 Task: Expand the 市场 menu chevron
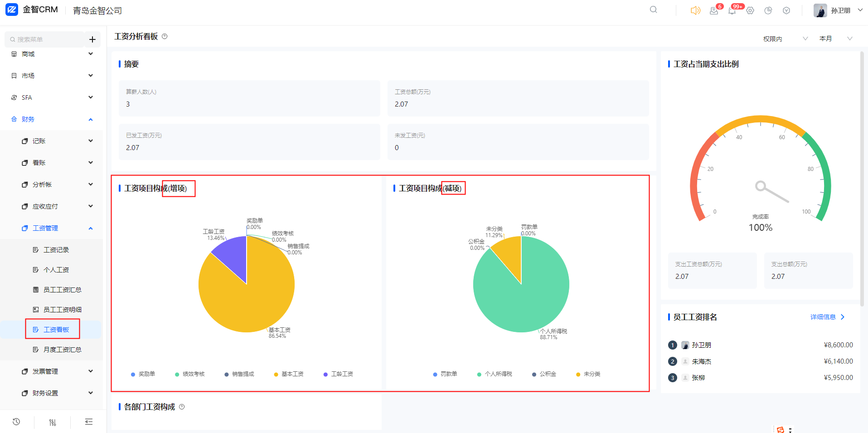pos(91,76)
